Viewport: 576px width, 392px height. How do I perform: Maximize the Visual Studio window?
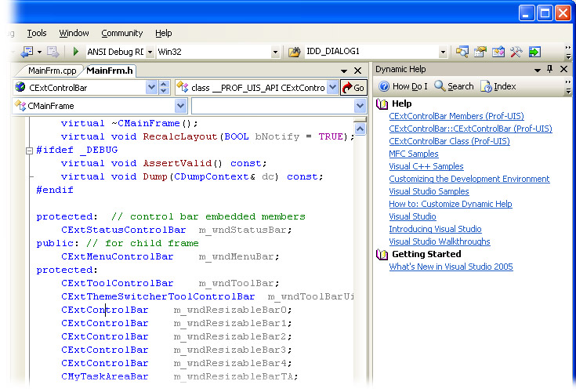click(545, 13)
